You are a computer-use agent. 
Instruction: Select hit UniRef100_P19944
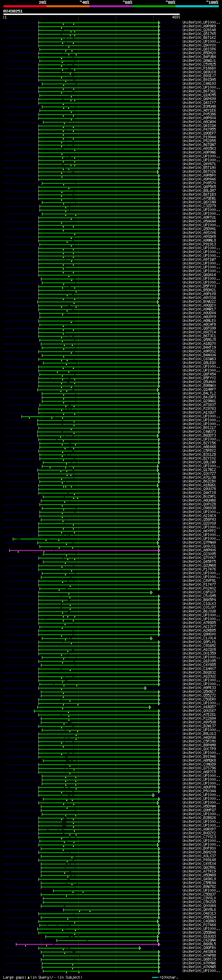pyautogui.click(x=199, y=137)
